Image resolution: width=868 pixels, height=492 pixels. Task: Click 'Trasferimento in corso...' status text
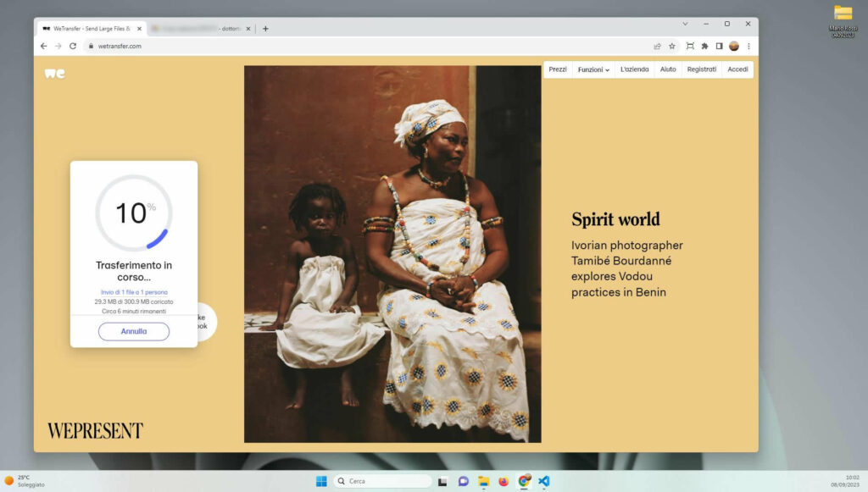coord(134,271)
